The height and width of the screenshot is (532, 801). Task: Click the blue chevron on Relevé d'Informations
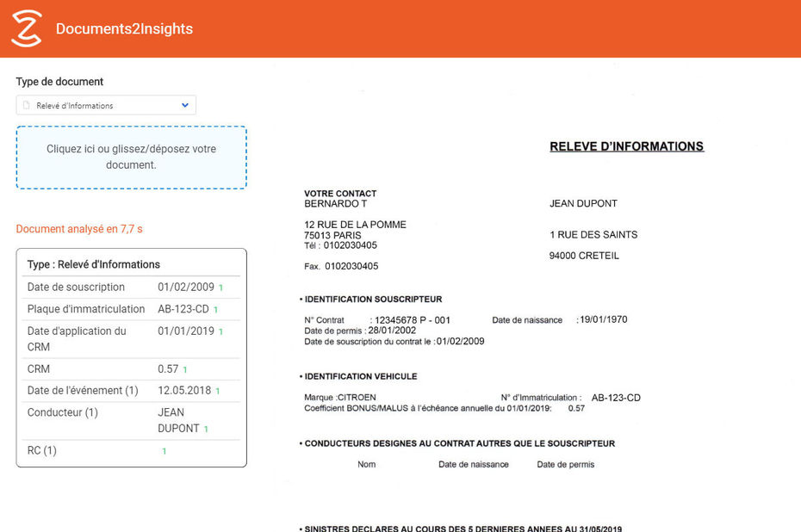[185, 105]
